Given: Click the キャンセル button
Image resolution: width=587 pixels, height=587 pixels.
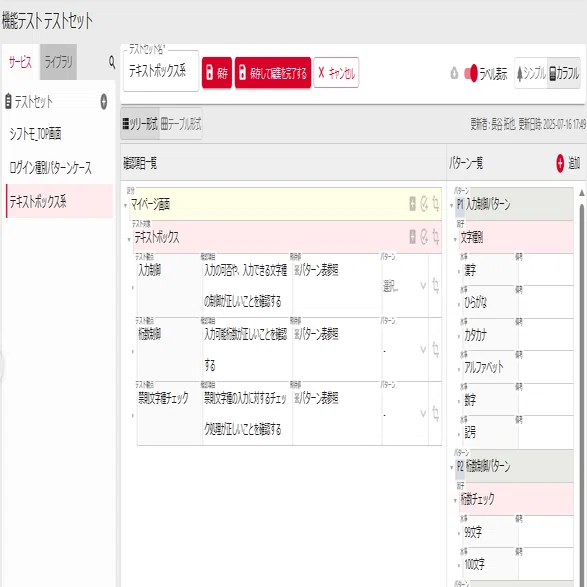Looking at the screenshot, I should coord(336,73).
